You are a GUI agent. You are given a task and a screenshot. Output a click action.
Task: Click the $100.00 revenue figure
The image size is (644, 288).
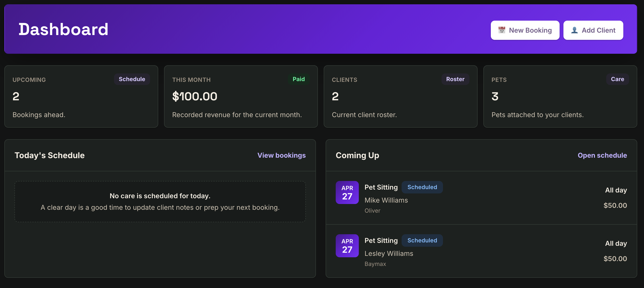195,96
